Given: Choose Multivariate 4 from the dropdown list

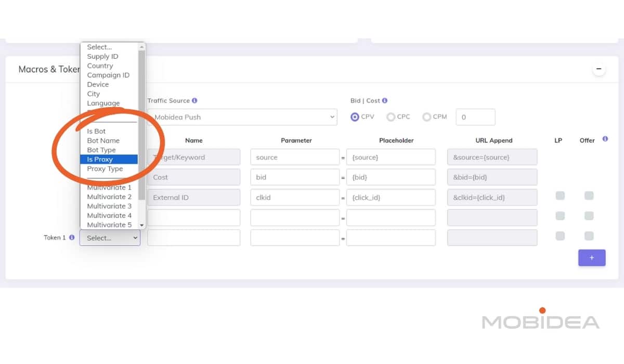Looking at the screenshot, I should (109, 215).
